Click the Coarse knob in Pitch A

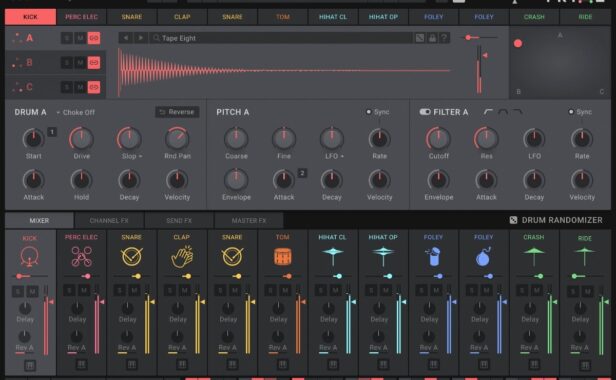click(236, 138)
